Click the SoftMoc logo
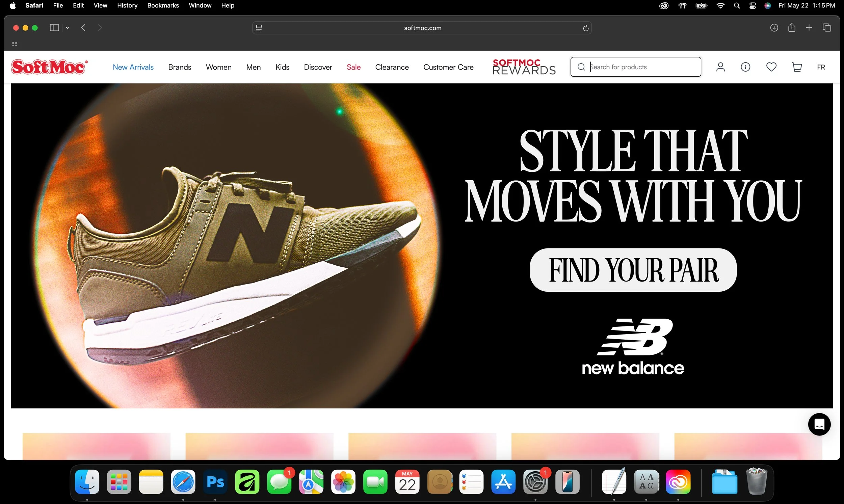The image size is (844, 504). [49, 67]
